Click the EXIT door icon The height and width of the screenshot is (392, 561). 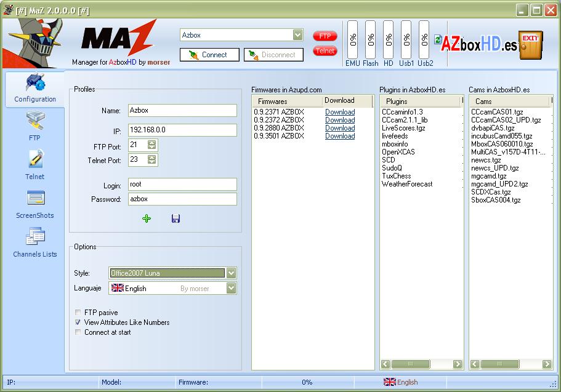point(530,46)
